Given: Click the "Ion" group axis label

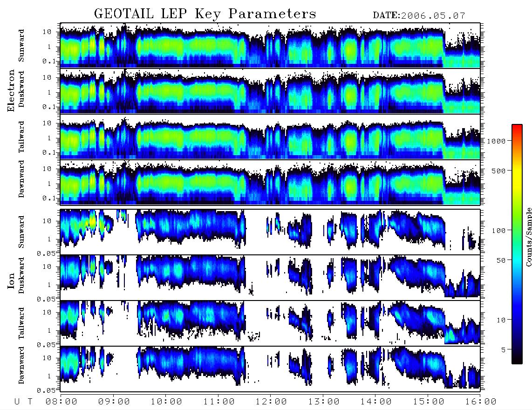Looking at the screenshot, I should [x=11, y=281].
